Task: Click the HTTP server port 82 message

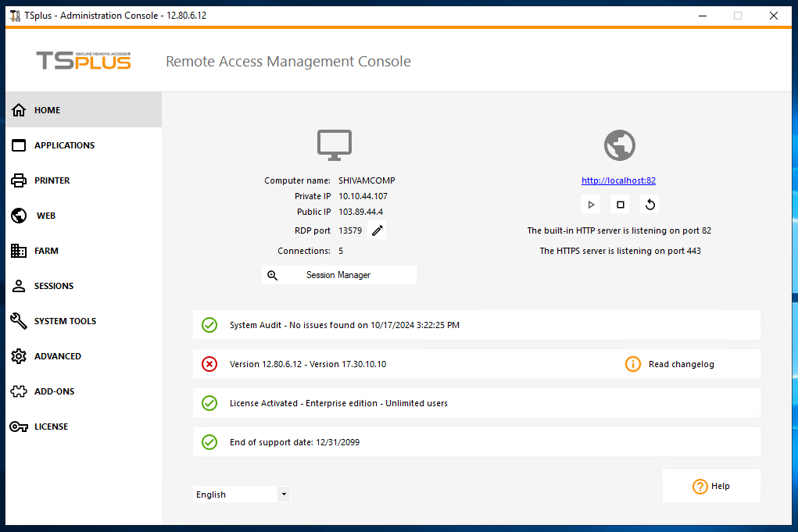Action: [x=619, y=230]
